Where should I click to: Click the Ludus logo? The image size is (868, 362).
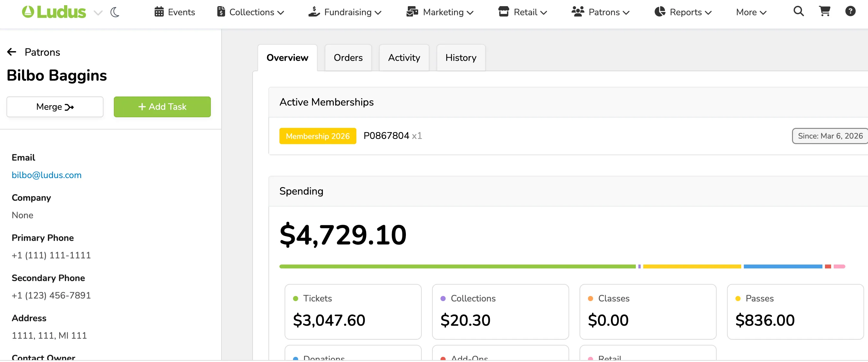(x=54, y=12)
